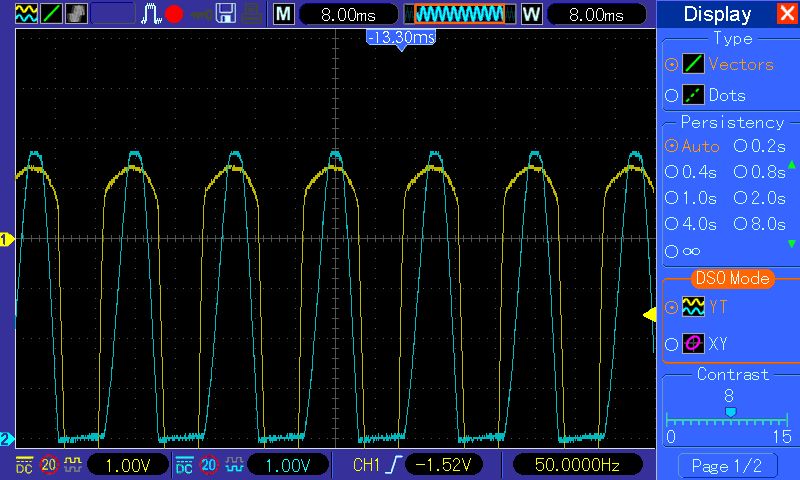Image resolution: width=800 pixels, height=480 pixels.
Task: Click the W window timebase icon
Action: 532,14
